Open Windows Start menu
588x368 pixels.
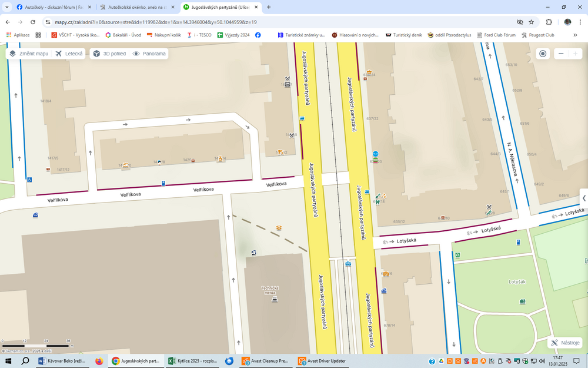[x=8, y=362]
